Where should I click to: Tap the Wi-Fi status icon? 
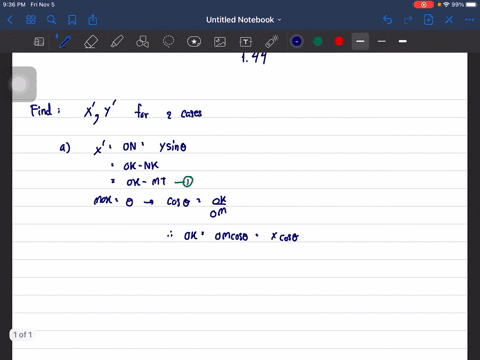click(446, 5)
